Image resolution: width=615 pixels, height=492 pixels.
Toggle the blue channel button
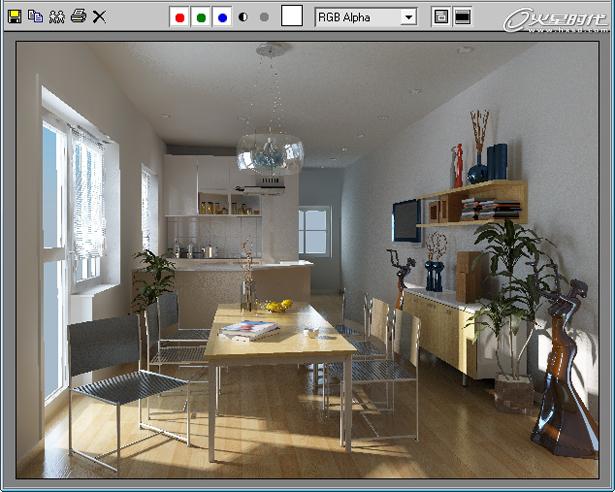222,17
